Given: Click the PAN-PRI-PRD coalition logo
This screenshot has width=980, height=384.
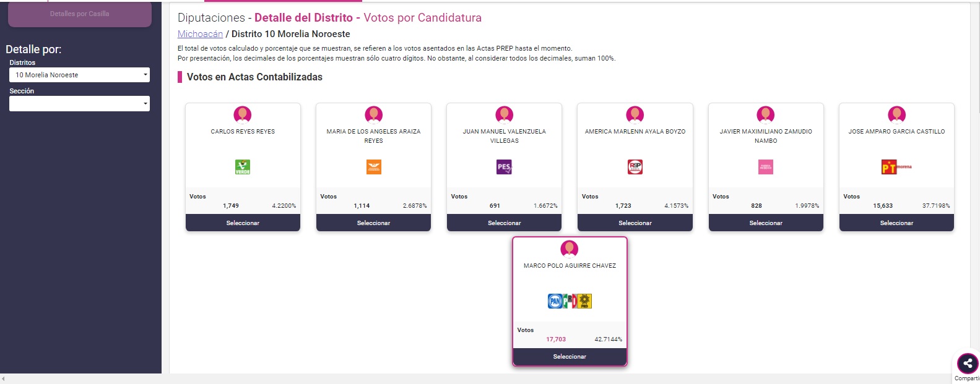Looking at the screenshot, I should coord(570,301).
